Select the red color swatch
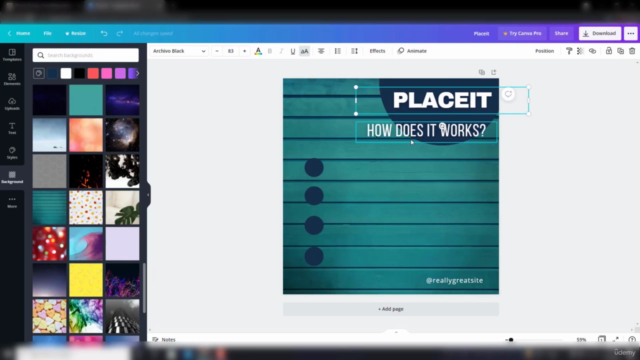 click(93, 73)
